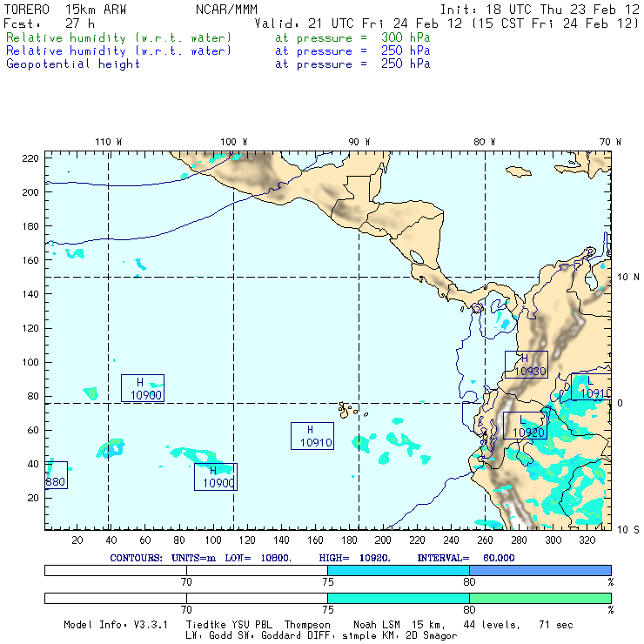644x644 pixels.
Task: Select the green 'Relative humidity (w.r.t. water)' legend line
Action: tap(118, 37)
